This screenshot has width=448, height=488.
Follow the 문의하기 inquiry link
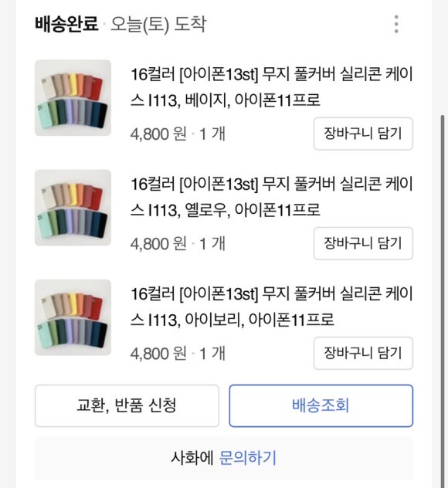click(247, 458)
